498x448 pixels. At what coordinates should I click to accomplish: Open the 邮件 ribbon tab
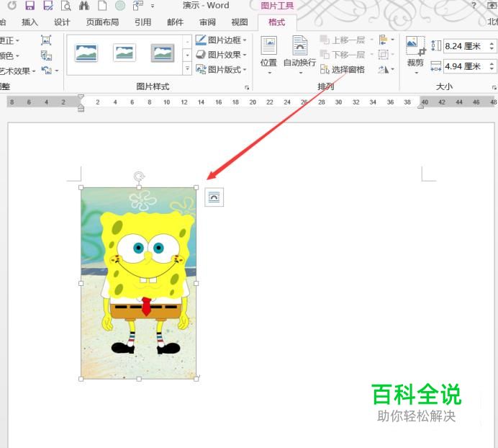pos(175,22)
